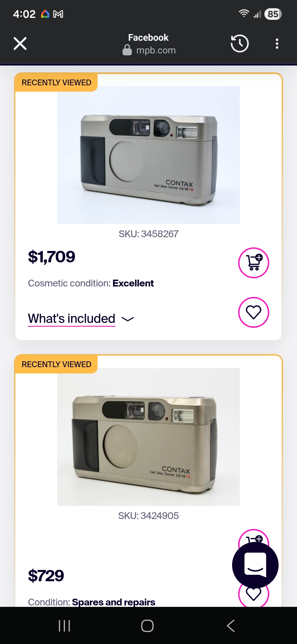Open browser history clock icon
Viewport: 297px width, 644px height.
point(240,43)
